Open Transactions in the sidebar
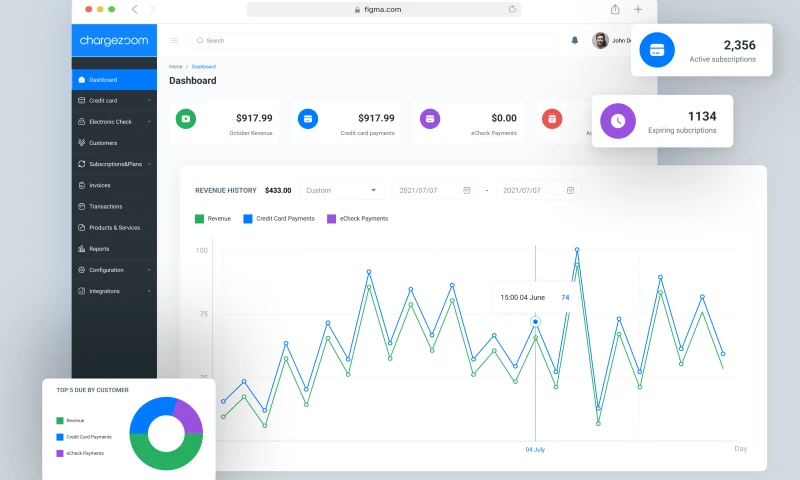The image size is (800, 480). pos(114,206)
